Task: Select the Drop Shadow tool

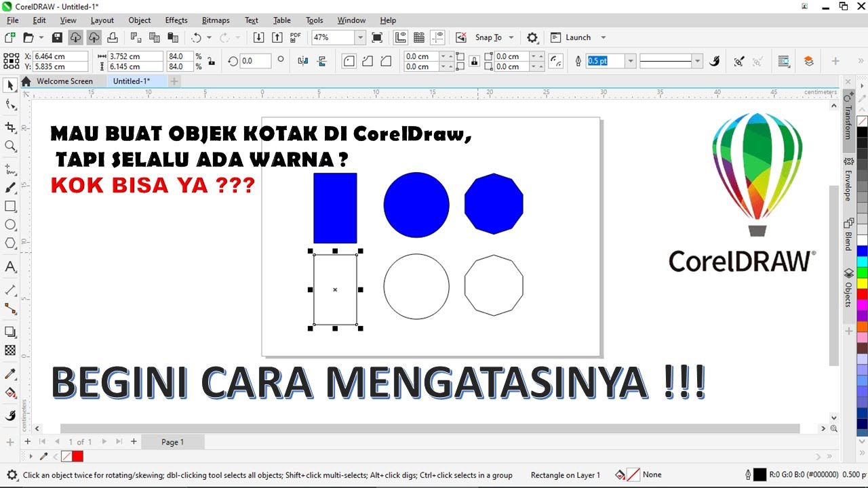Action: (x=10, y=331)
